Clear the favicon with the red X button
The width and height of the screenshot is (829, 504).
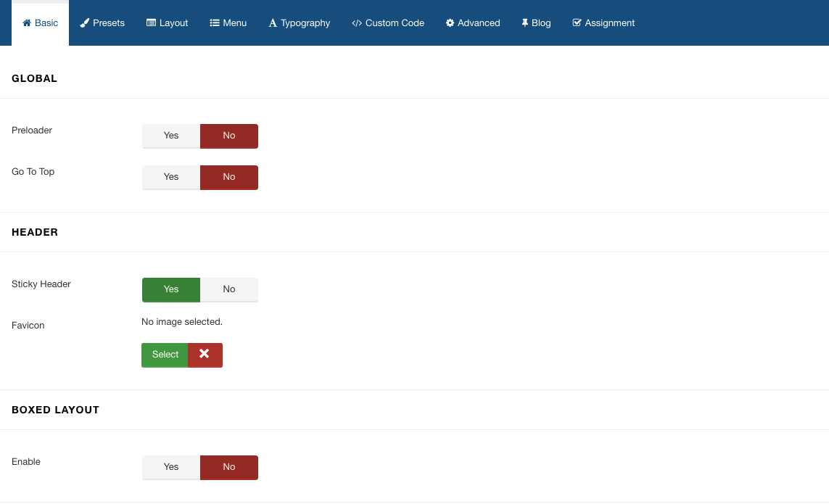205,355
